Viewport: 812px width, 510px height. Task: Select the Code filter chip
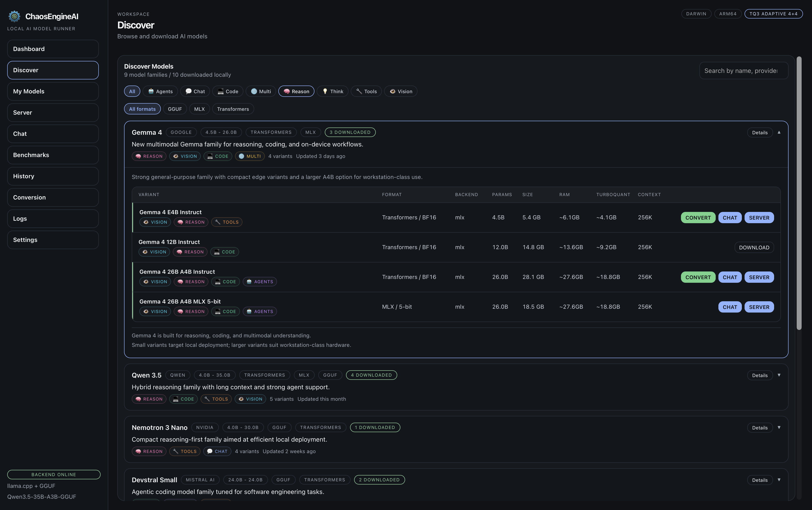click(x=228, y=91)
